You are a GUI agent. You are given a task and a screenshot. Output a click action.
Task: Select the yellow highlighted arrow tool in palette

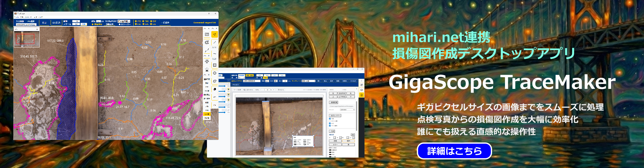(x=215, y=34)
